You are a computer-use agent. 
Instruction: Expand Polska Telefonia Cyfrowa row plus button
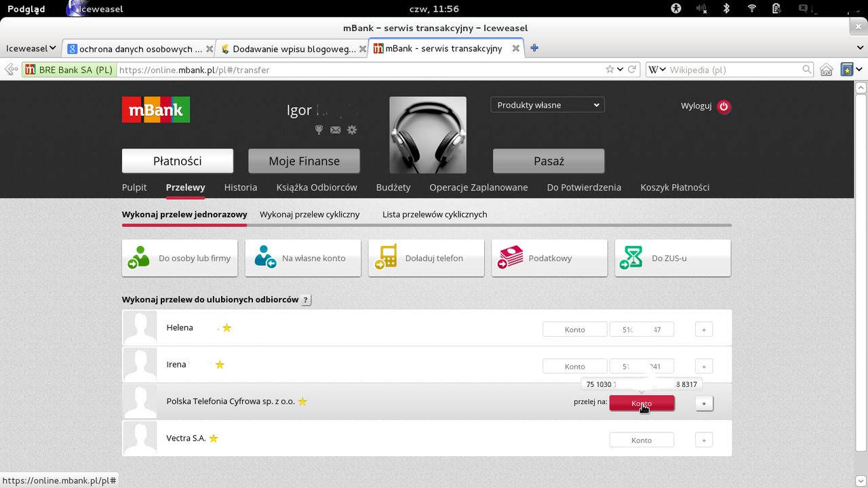tap(704, 403)
